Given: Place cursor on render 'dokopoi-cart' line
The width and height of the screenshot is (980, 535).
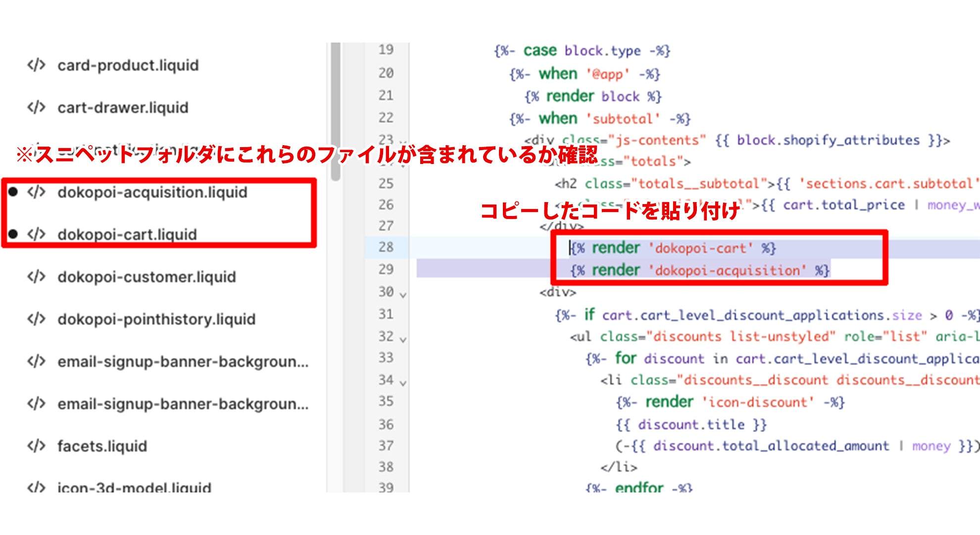Looking at the screenshot, I should pyautogui.click(x=673, y=248).
